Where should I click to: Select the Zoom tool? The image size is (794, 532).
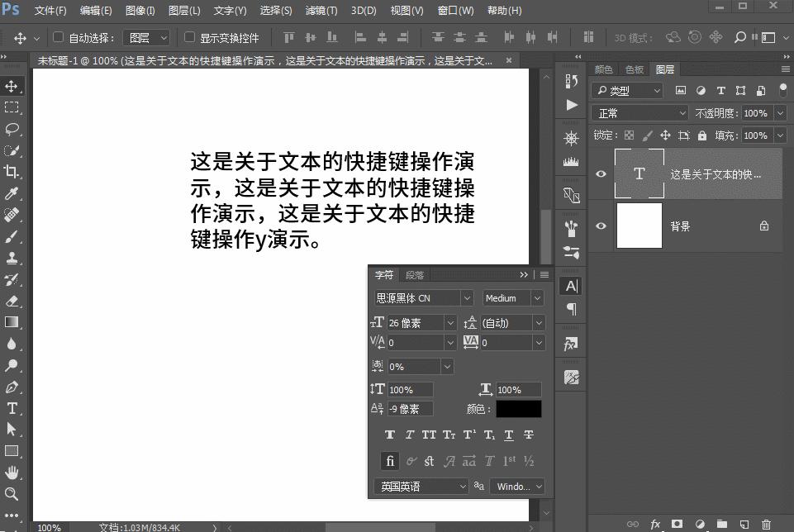pos(12,493)
